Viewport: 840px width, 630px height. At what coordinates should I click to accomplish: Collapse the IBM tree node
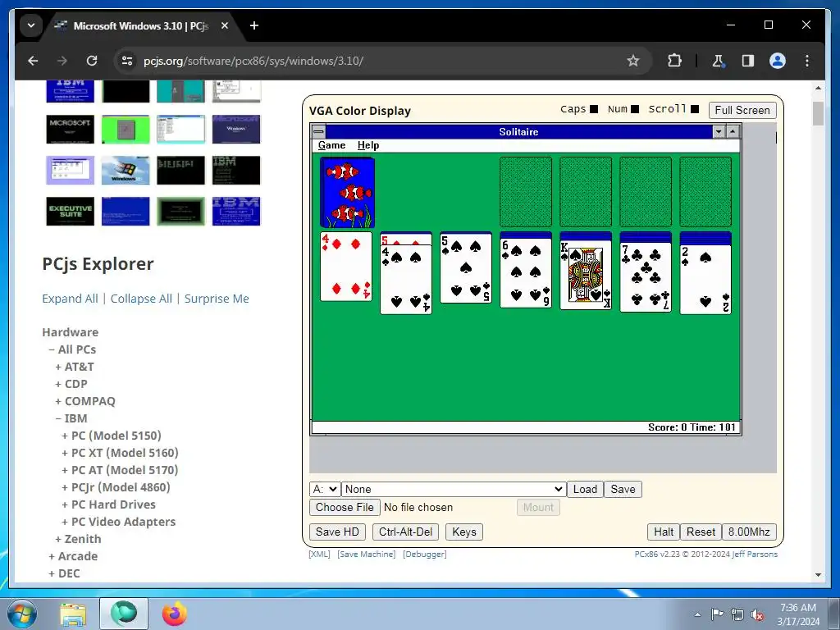coord(71,418)
